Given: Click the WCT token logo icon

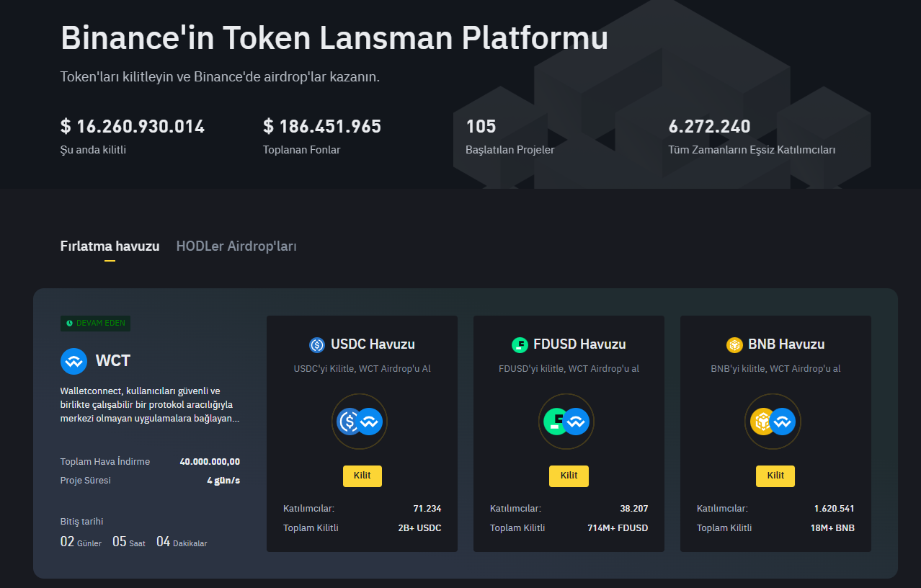Looking at the screenshot, I should 73,361.
